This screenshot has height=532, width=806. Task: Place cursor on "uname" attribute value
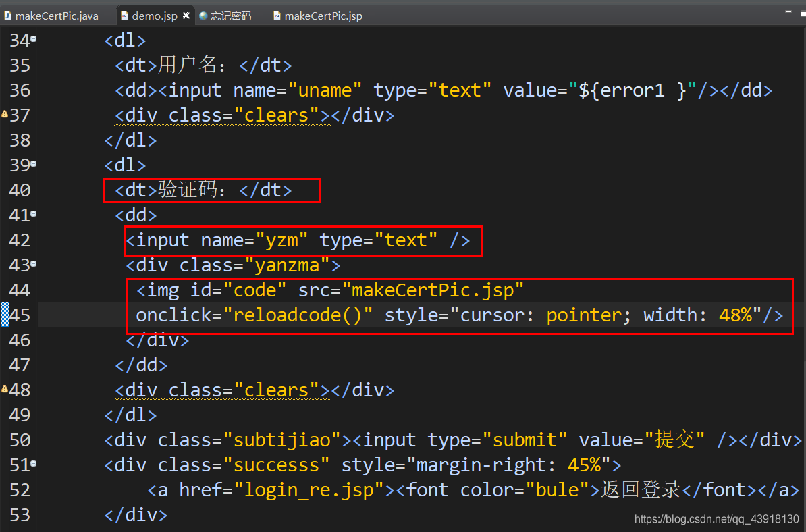click(325, 90)
